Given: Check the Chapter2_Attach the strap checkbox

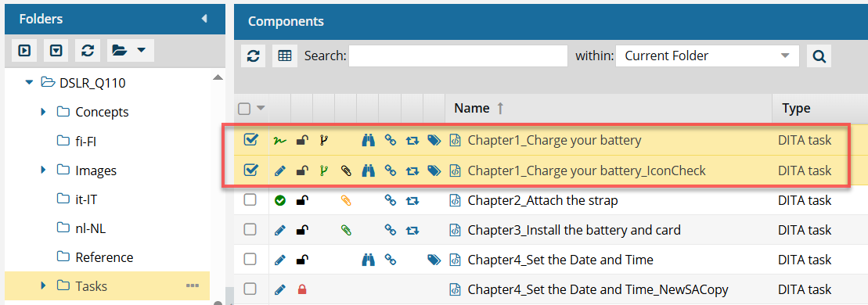Looking at the screenshot, I should 250,200.
